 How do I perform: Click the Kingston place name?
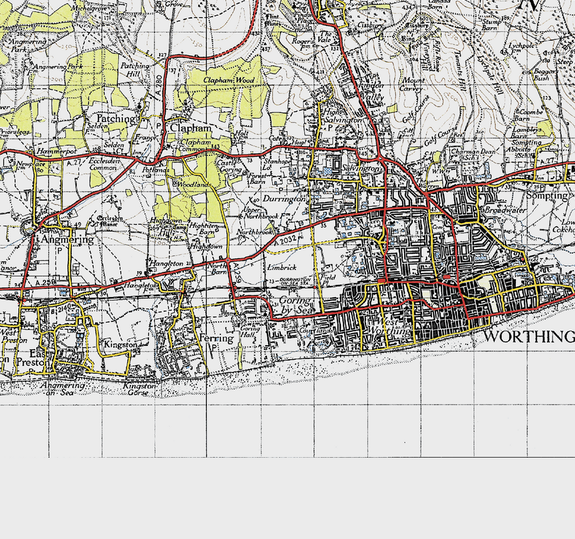click(121, 345)
